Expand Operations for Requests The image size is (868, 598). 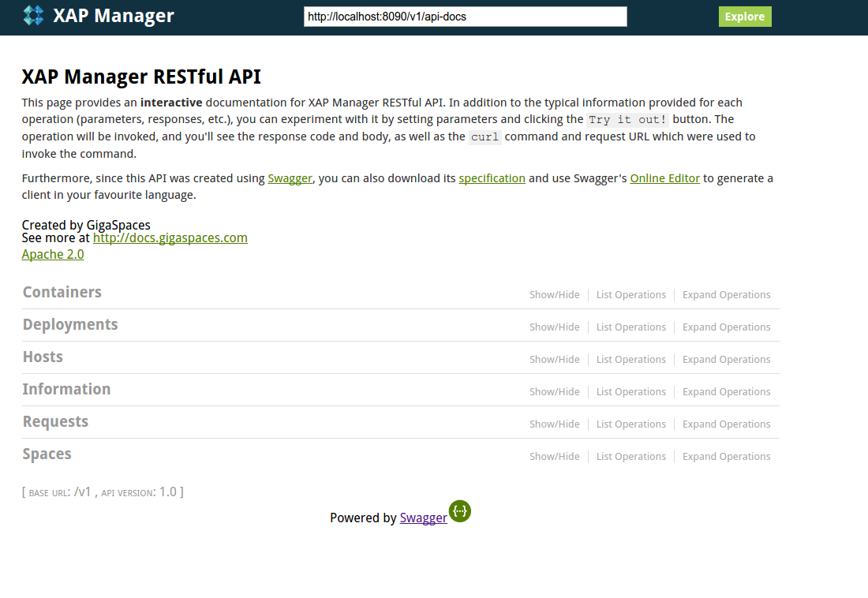[x=726, y=424]
